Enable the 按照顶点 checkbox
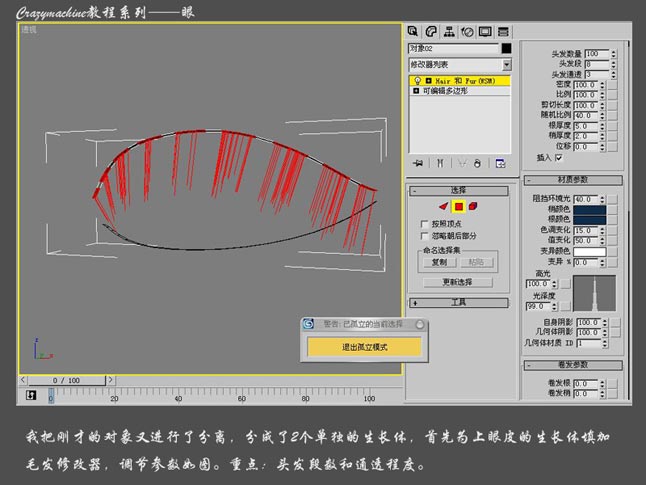The image size is (646, 485). 424,224
